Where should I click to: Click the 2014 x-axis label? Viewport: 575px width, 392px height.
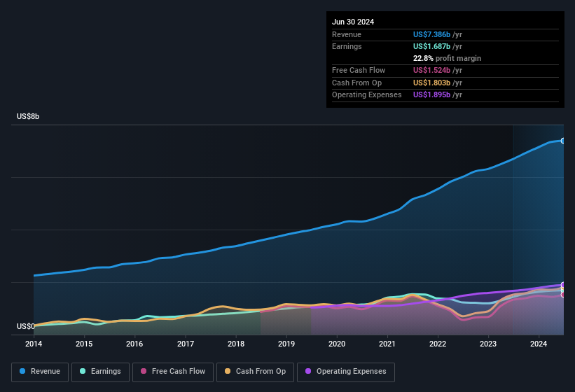[x=34, y=344]
